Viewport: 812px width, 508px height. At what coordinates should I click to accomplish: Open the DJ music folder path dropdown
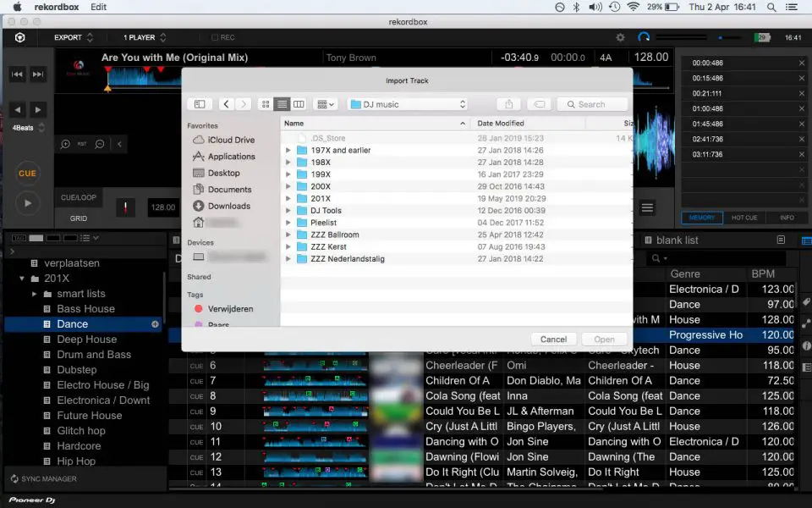[x=408, y=104]
